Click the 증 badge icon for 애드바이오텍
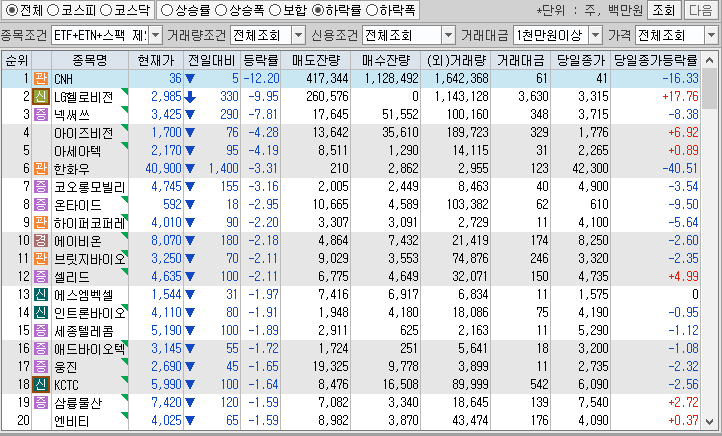The width and height of the screenshot is (722, 436). pyautogui.click(x=41, y=349)
